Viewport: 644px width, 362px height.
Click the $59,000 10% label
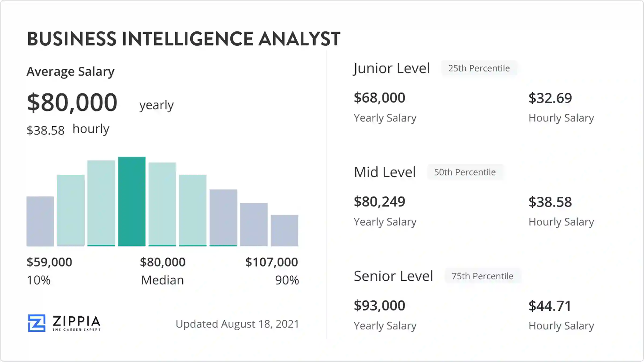49,262
